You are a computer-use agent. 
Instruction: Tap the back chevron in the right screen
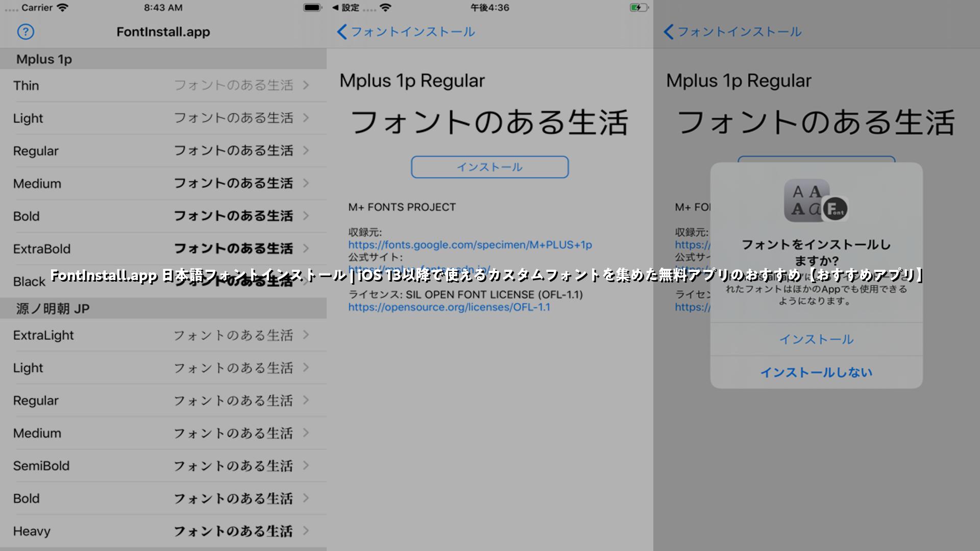pyautogui.click(x=669, y=32)
